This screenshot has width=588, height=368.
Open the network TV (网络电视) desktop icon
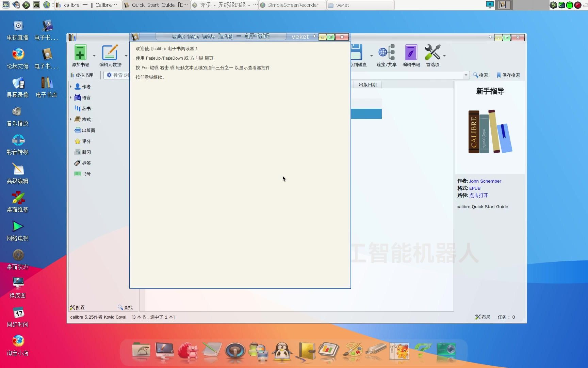pos(18,231)
